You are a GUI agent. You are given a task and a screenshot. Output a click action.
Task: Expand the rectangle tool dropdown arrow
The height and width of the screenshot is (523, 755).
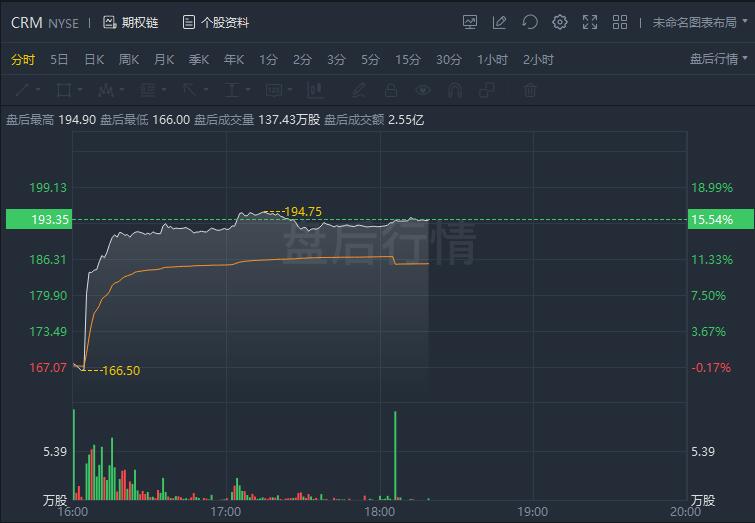pos(79,90)
